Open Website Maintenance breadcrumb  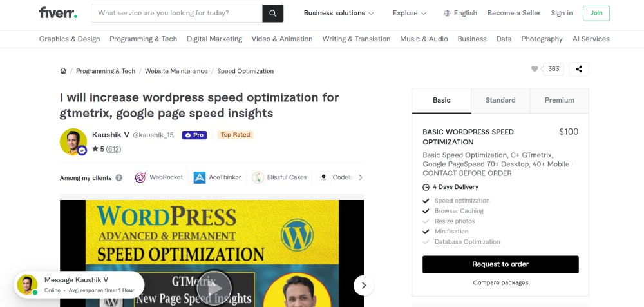point(176,71)
